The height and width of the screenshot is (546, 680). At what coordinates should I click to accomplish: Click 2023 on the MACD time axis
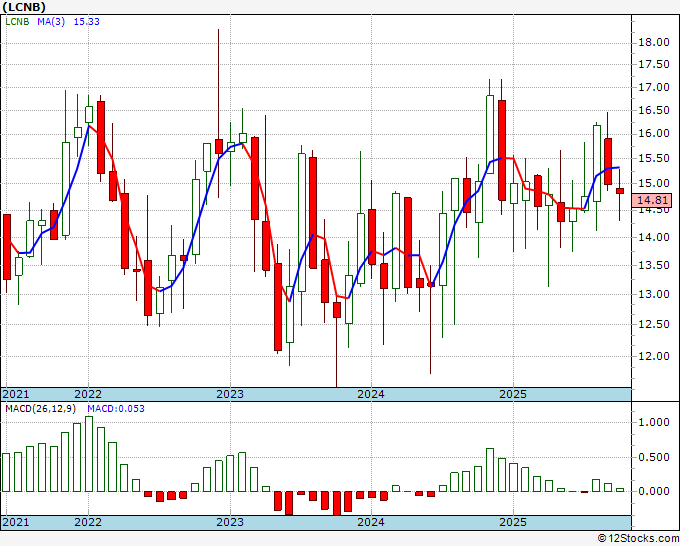coord(230,522)
